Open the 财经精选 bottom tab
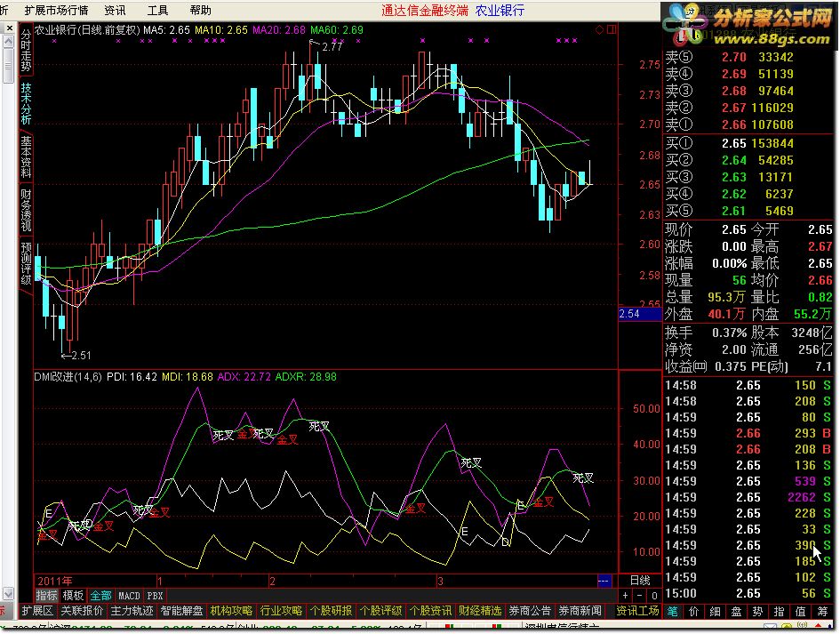 point(481,611)
